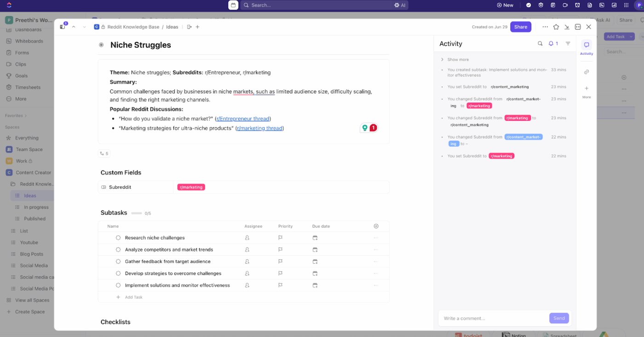
Task: Click the Subtasks 0/5 progress bar
Action: 137,213
